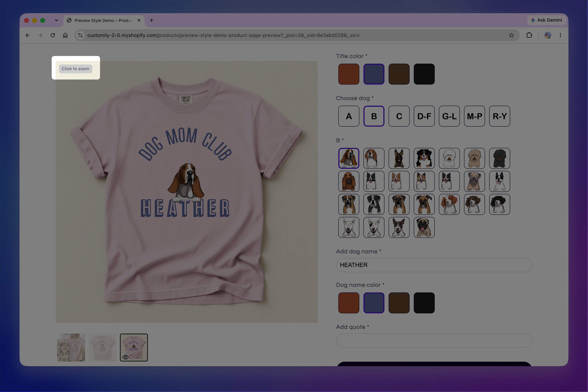
Task: Close the Preview Style Demo tab
Action: click(139, 20)
